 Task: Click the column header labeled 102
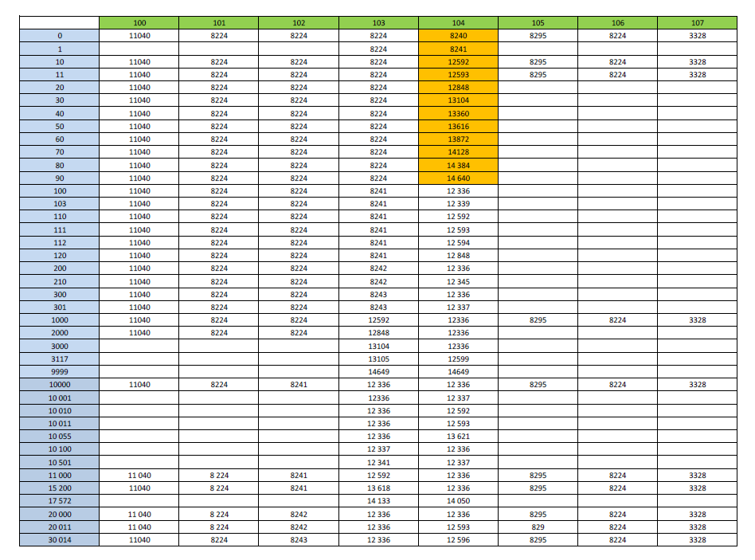tap(299, 23)
